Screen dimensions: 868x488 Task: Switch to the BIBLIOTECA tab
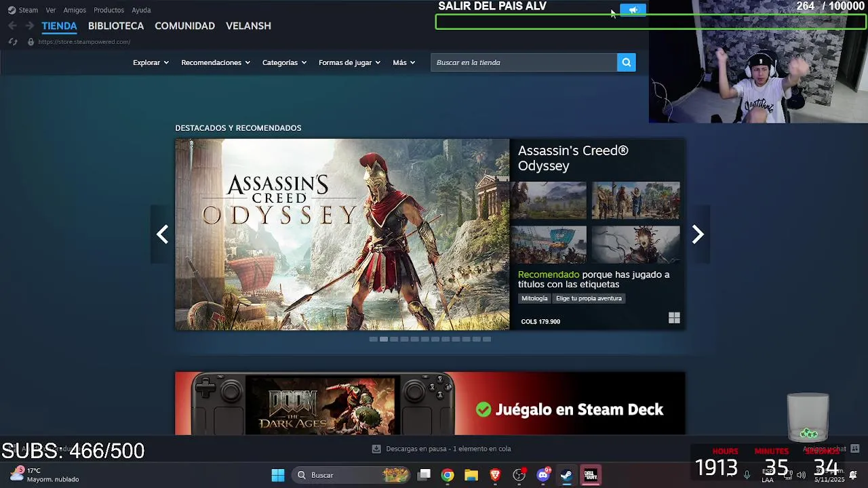116,26
